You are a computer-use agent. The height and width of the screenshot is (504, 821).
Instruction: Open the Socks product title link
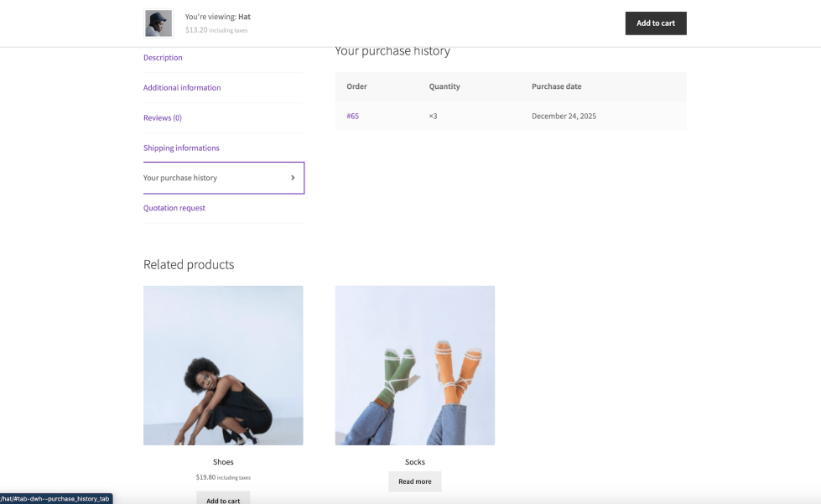414,462
